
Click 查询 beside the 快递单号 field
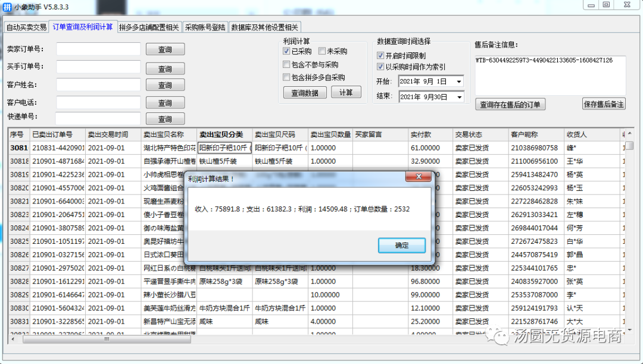[165, 118]
